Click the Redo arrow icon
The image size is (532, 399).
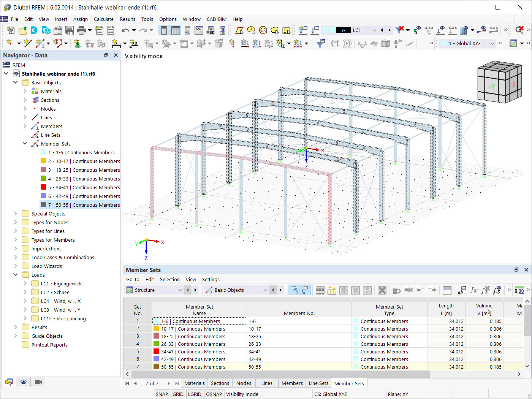pos(143,30)
